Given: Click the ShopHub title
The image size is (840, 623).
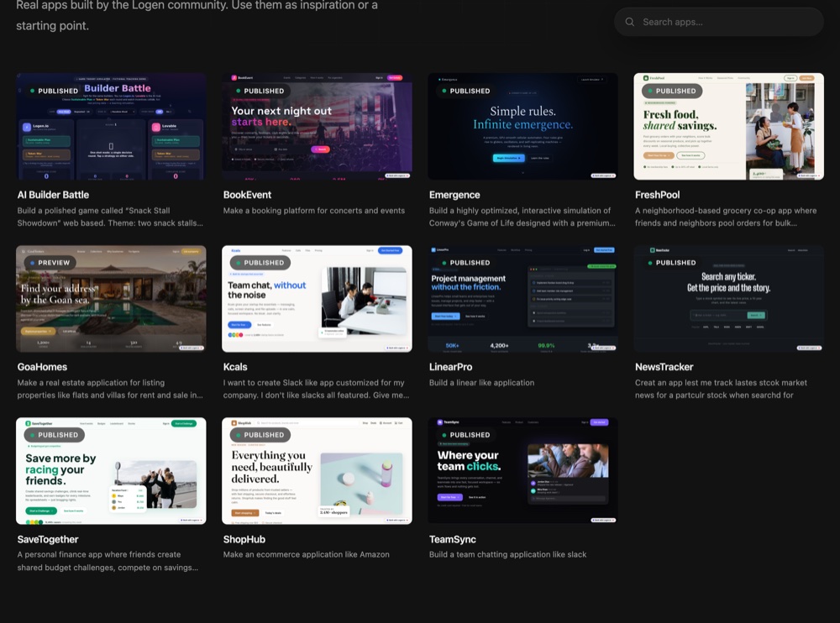Looking at the screenshot, I should click(244, 539).
